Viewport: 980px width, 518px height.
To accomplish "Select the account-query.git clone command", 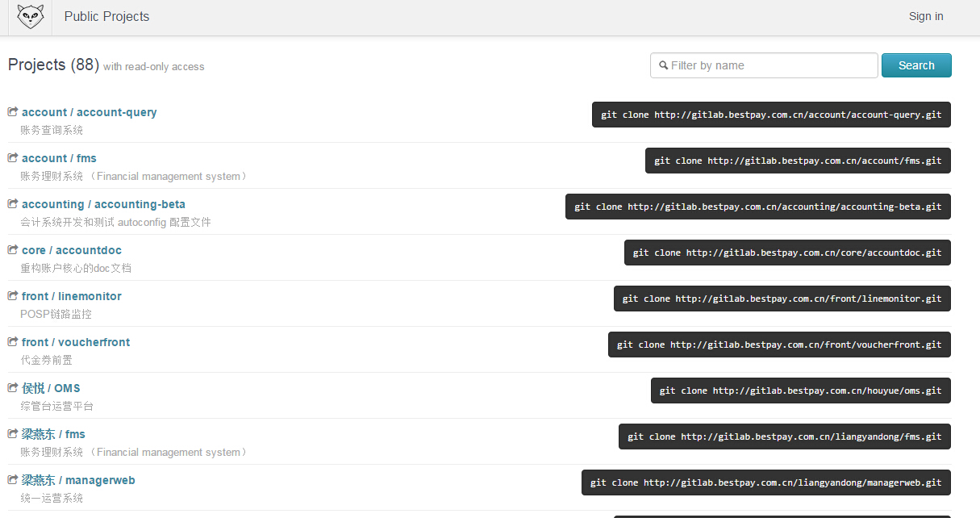I will pos(772,115).
